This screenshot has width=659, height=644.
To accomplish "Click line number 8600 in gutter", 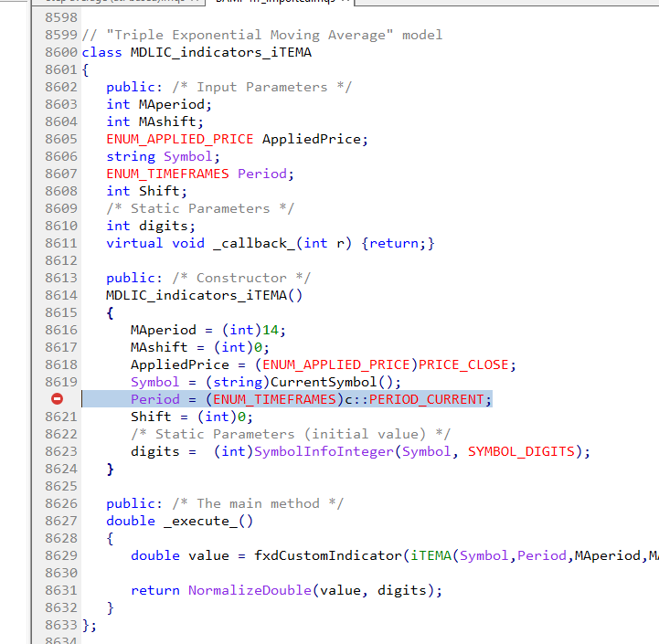I will 61,52.
